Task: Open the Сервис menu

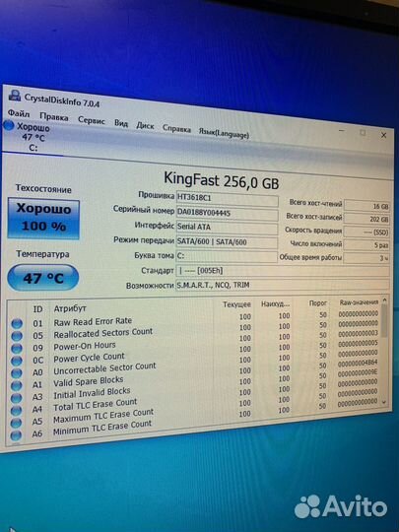Action: click(x=92, y=120)
